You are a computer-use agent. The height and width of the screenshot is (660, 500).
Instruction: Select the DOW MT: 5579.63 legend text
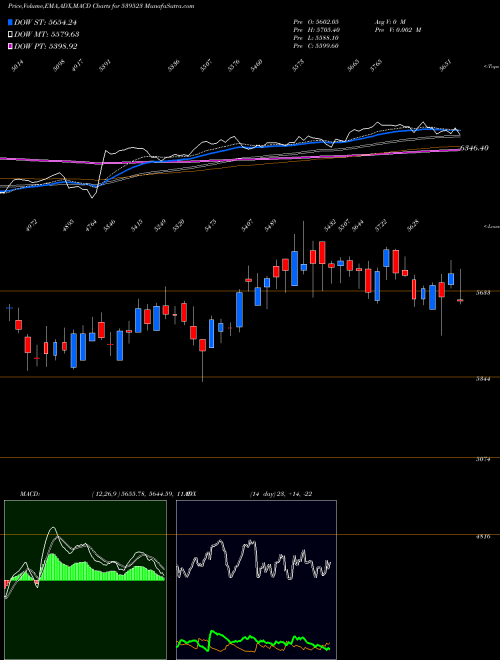(47, 34)
